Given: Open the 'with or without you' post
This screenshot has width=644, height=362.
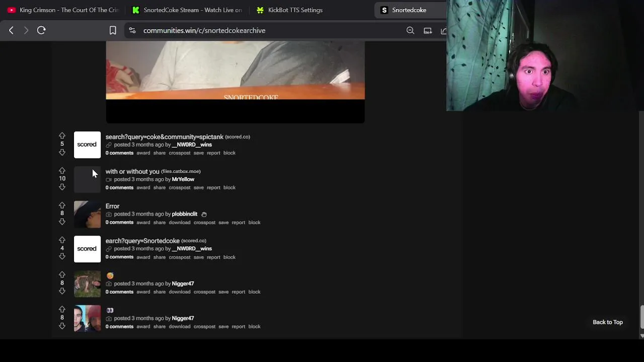Looking at the screenshot, I should (132, 171).
